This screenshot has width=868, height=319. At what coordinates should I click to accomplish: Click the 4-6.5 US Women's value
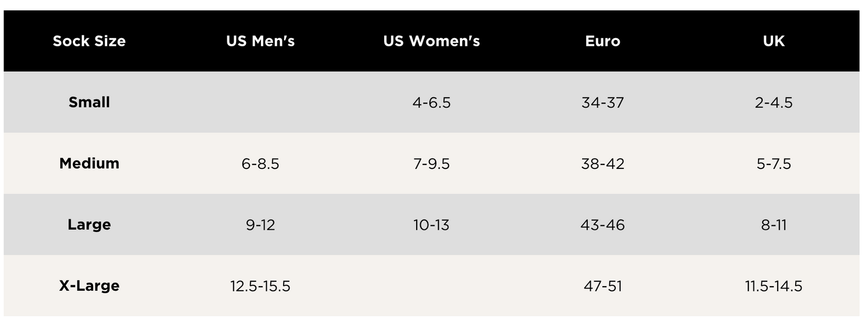click(x=432, y=103)
